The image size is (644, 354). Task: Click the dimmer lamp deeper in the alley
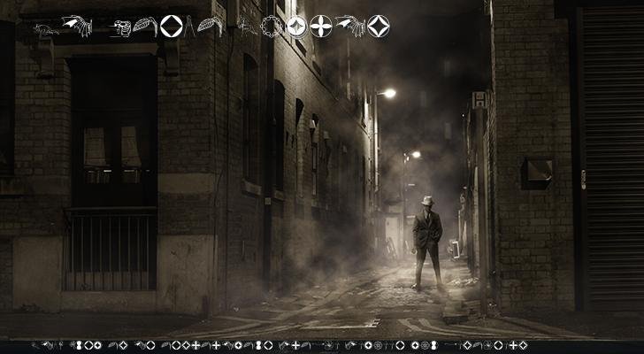[414, 155]
